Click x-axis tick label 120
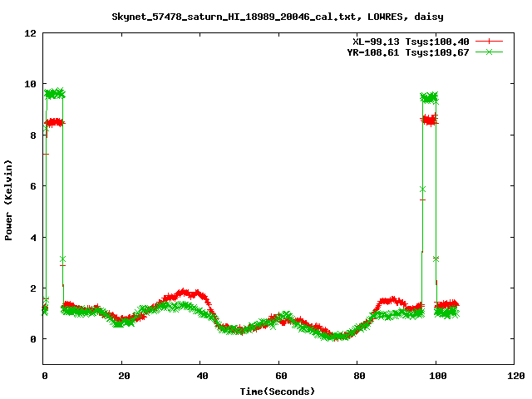Screen dimensions: 532x399 click(516, 376)
